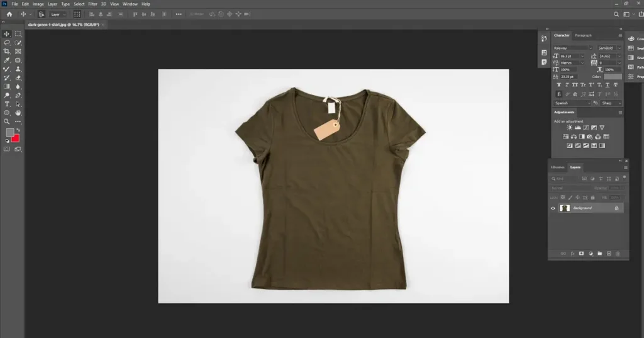Viewport: 644px width, 338px height.
Task: Hide the Background layer with eye icon
Action: click(x=553, y=208)
